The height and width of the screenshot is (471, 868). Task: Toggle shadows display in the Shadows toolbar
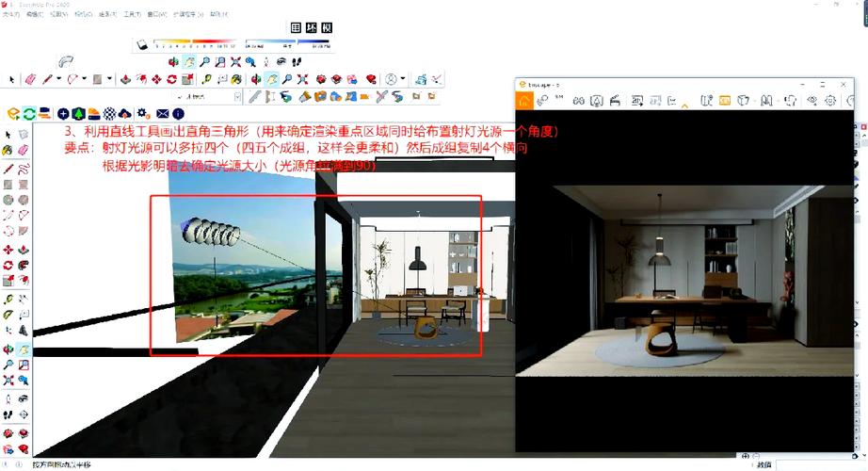point(143,45)
